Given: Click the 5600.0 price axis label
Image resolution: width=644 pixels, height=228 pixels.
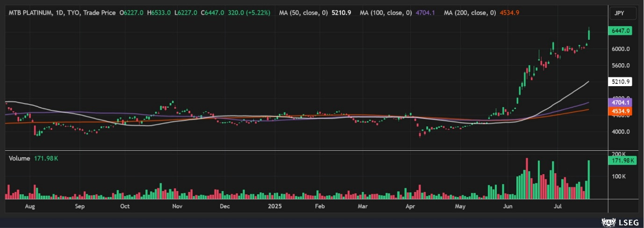Looking at the screenshot, I should coord(621,66).
